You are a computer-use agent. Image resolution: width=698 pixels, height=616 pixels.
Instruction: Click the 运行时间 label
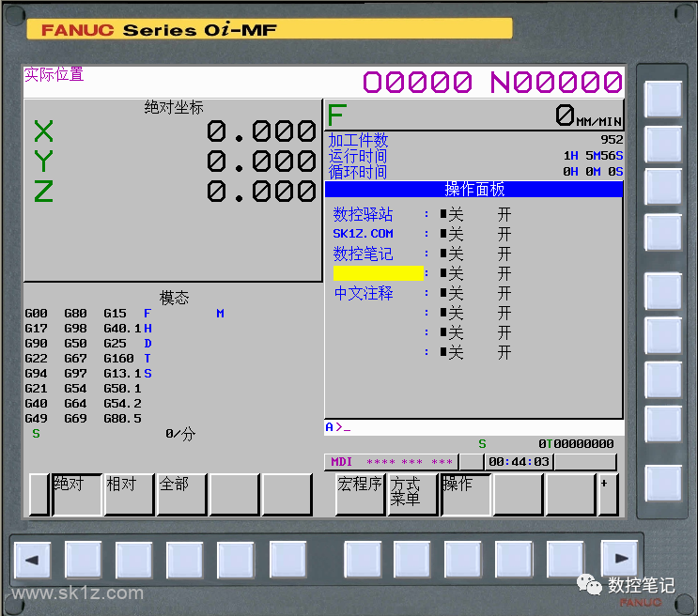(358, 156)
